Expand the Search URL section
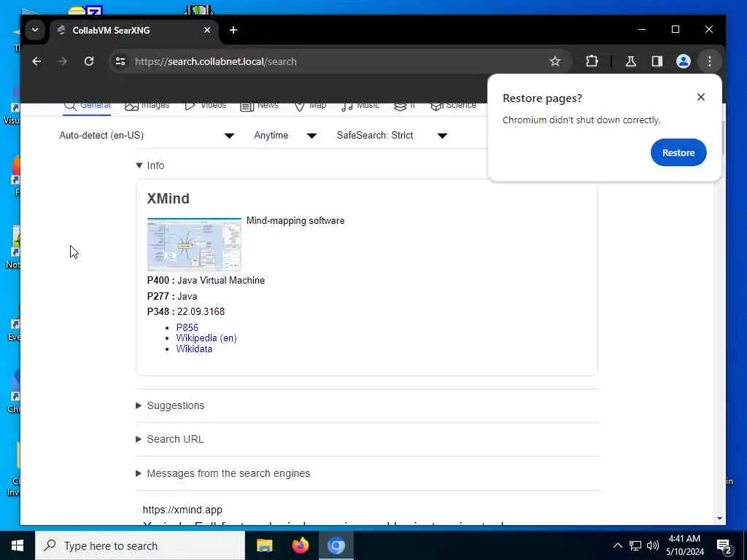Image resolution: width=747 pixels, height=560 pixels. coord(169,439)
